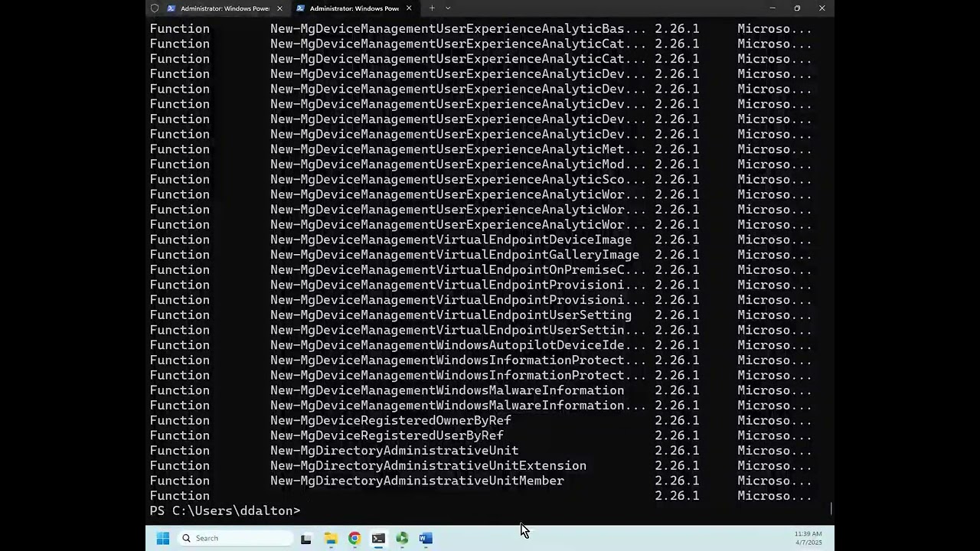This screenshot has height=551, width=980.
Task: Click the PS C:\Users\ddalton> prompt line
Action: [x=225, y=510]
